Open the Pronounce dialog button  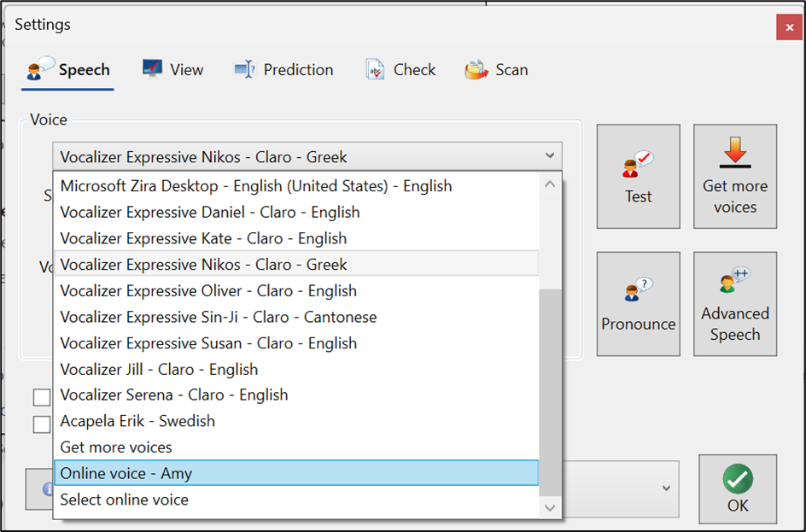click(639, 304)
